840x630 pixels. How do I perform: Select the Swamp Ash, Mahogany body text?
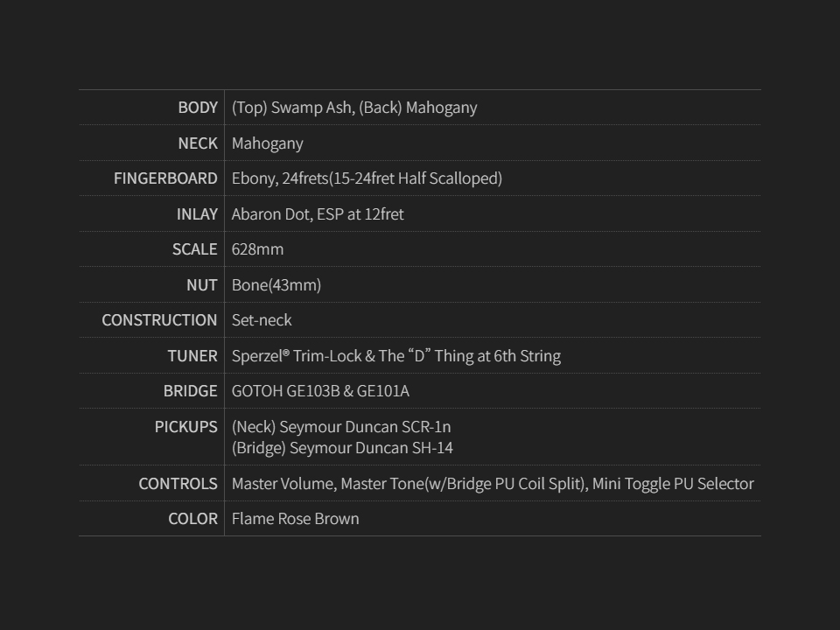pos(354,108)
